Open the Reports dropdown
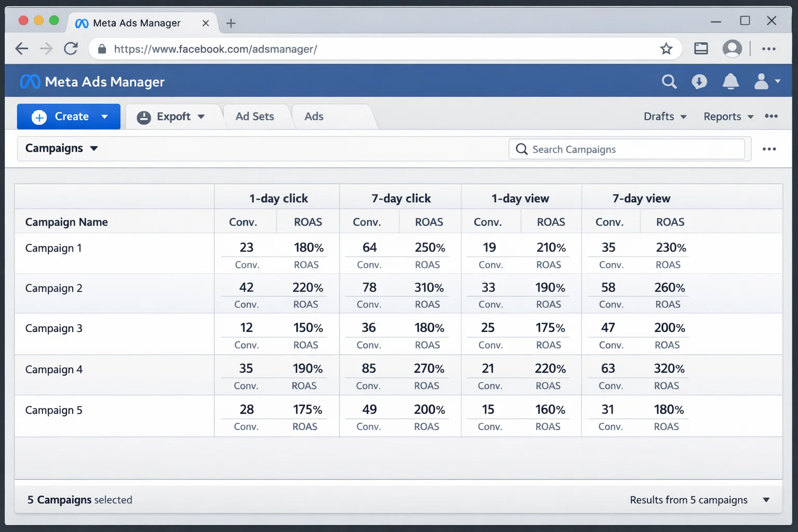The width and height of the screenshot is (798, 532). [x=727, y=116]
